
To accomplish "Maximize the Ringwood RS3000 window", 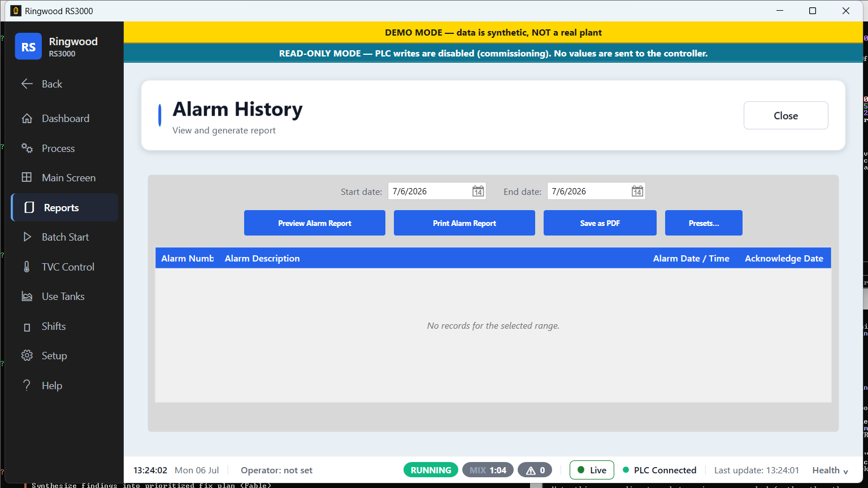I will click(x=813, y=11).
